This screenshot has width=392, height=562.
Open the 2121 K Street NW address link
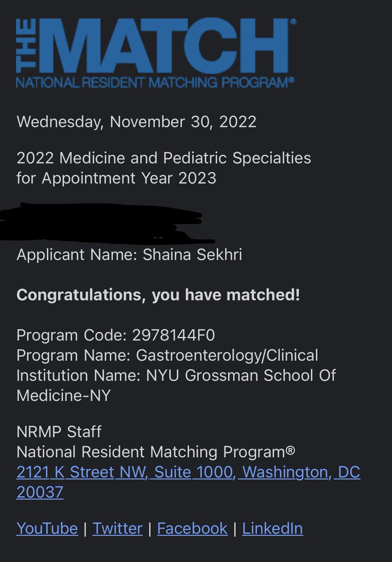click(x=189, y=472)
